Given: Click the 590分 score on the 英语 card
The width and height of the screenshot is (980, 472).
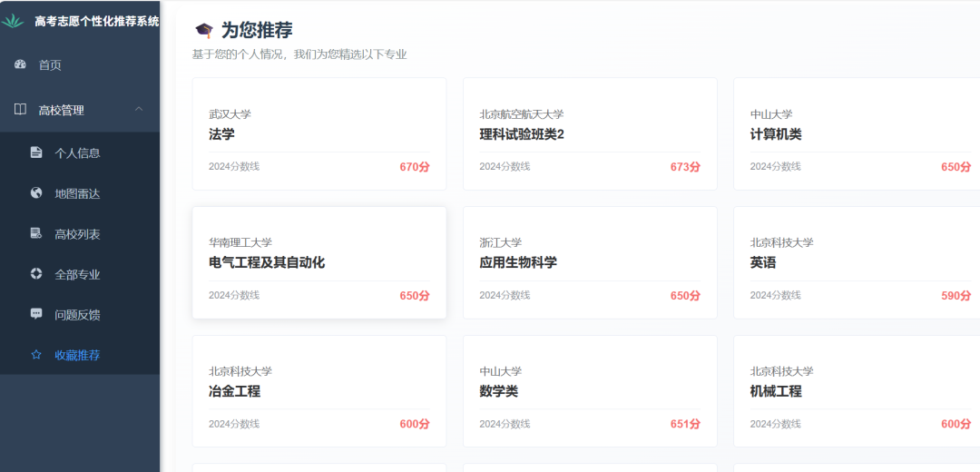Looking at the screenshot, I should click(956, 296).
